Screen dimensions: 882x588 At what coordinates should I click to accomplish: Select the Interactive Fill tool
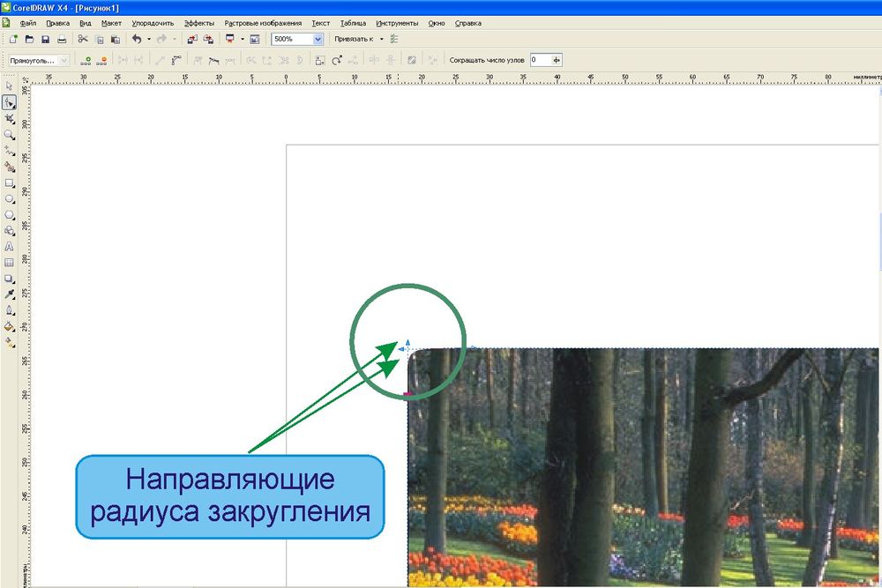[x=9, y=342]
